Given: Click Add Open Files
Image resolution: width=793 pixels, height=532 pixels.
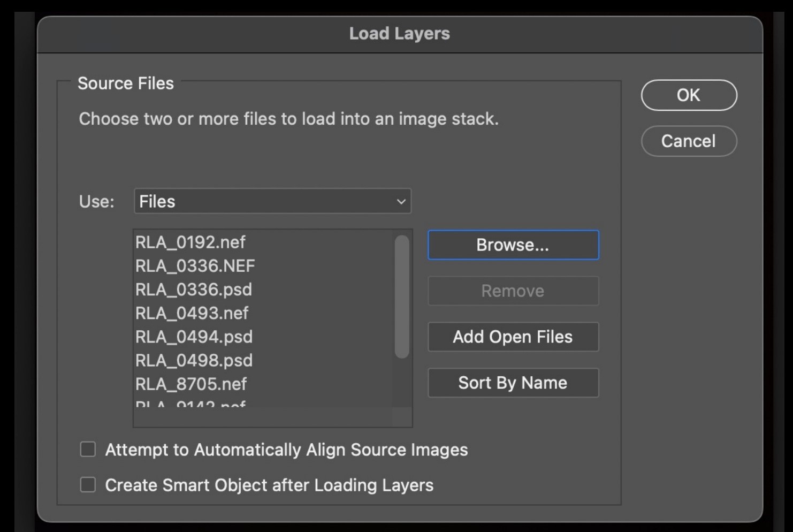Looking at the screenshot, I should tap(513, 337).
